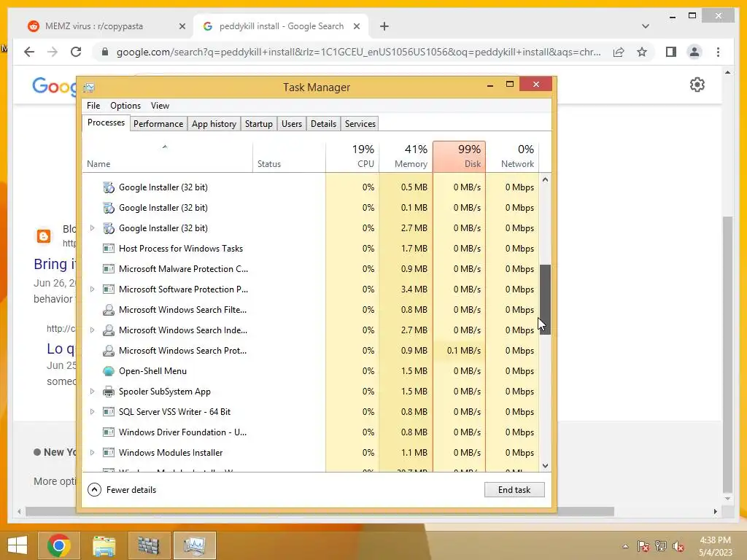Click the Microsoft Malware Protection process icon
Screen dimensions: 747x560
tap(109, 269)
